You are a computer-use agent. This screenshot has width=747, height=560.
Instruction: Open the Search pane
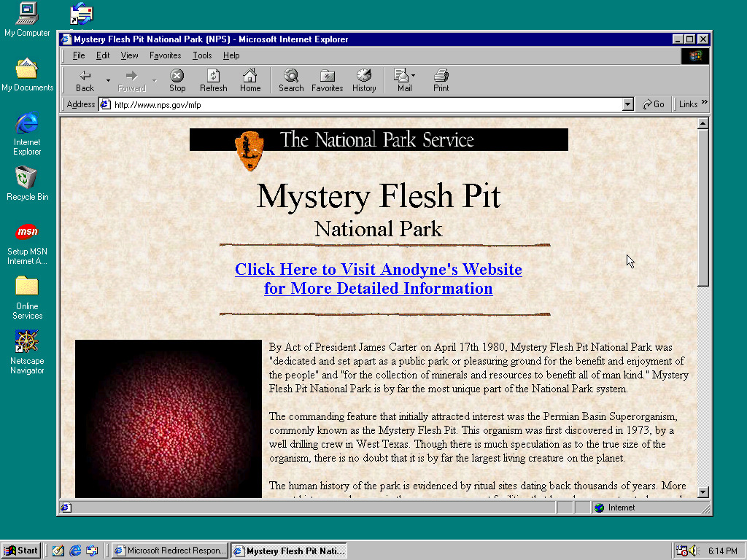point(291,80)
